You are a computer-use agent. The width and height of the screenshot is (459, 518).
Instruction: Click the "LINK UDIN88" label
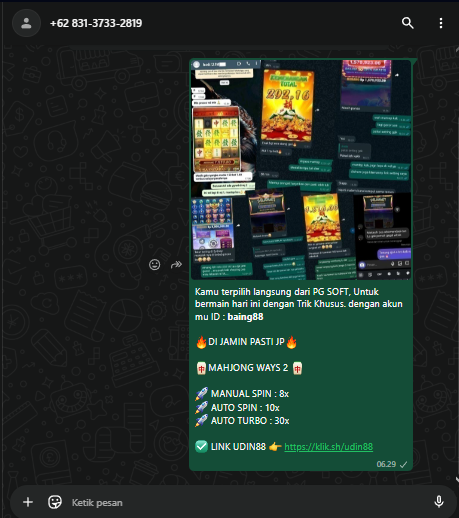(238, 447)
